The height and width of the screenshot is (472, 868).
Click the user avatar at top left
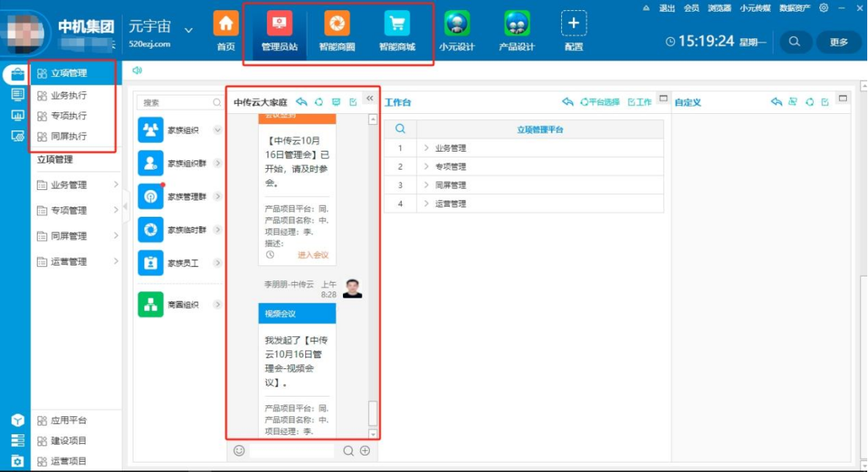[x=24, y=33]
